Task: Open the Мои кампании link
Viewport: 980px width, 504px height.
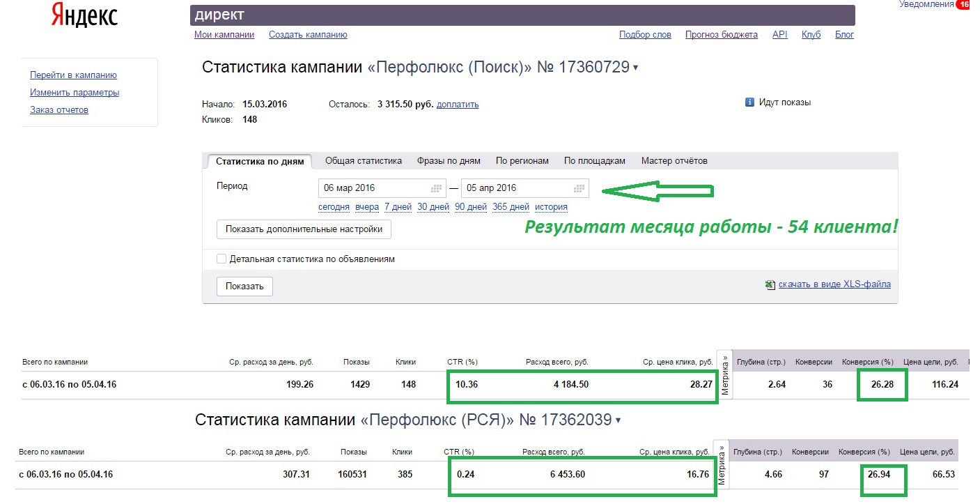Action: tap(224, 35)
